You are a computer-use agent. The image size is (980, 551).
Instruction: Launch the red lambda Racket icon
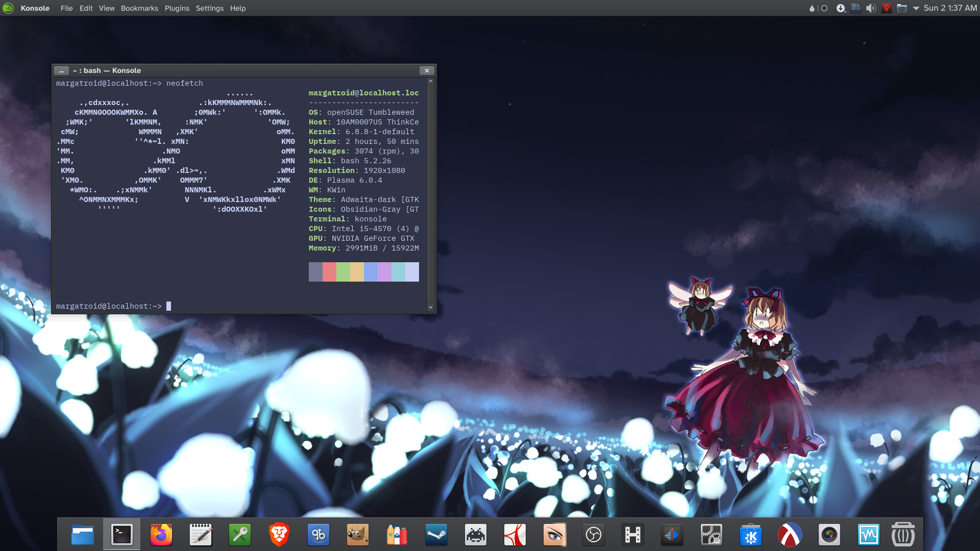coord(790,535)
